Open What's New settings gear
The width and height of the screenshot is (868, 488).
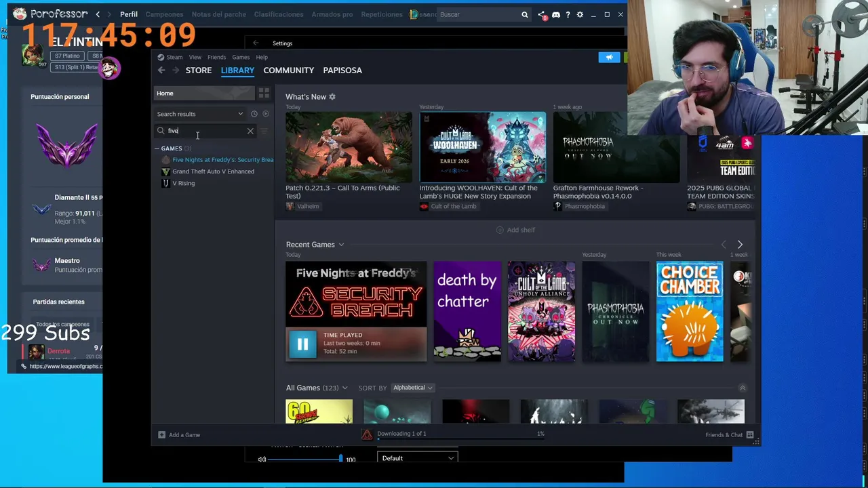coord(332,97)
